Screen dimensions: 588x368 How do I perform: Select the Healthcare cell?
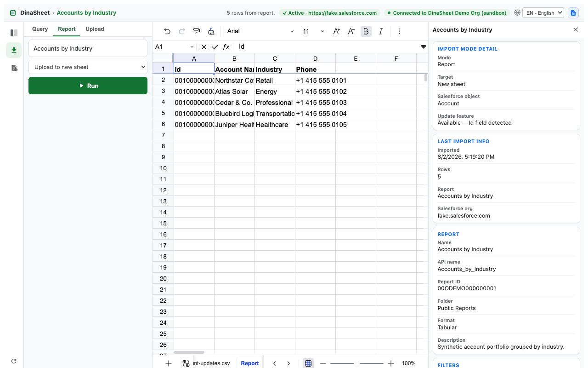coord(275,124)
